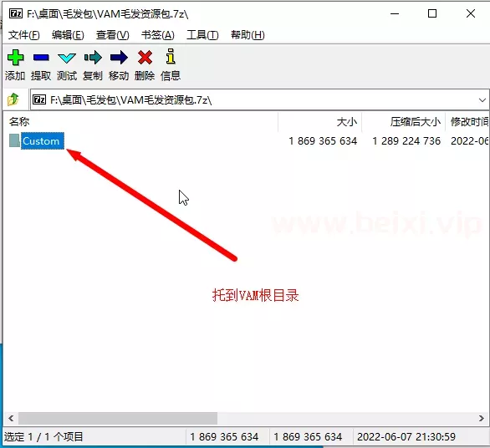Click the horizontal scrollbar right arrow
The width and height of the screenshot is (490, 448).
(x=482, y=418)
